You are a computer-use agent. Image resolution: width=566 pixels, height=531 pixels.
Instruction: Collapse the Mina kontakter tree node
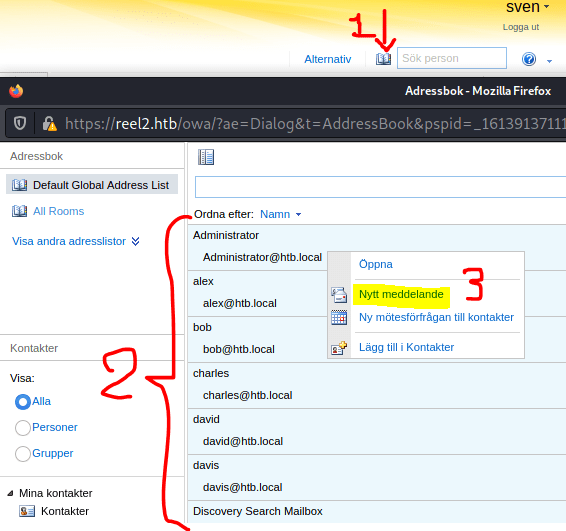[x=10, y=493]
